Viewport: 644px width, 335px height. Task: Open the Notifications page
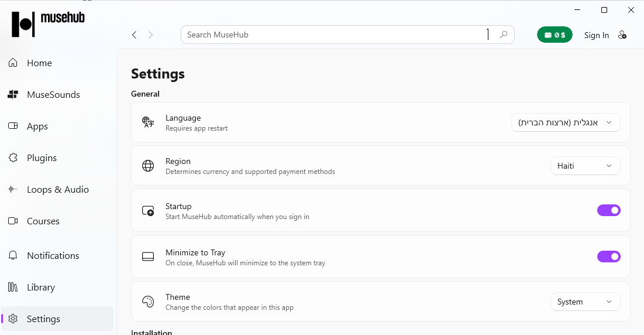(57, 256)
